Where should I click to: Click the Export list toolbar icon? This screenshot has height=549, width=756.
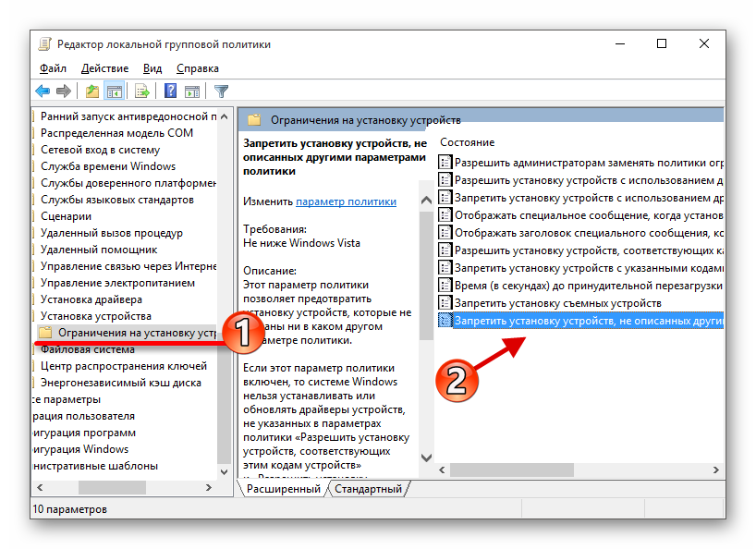click(142, 91)
